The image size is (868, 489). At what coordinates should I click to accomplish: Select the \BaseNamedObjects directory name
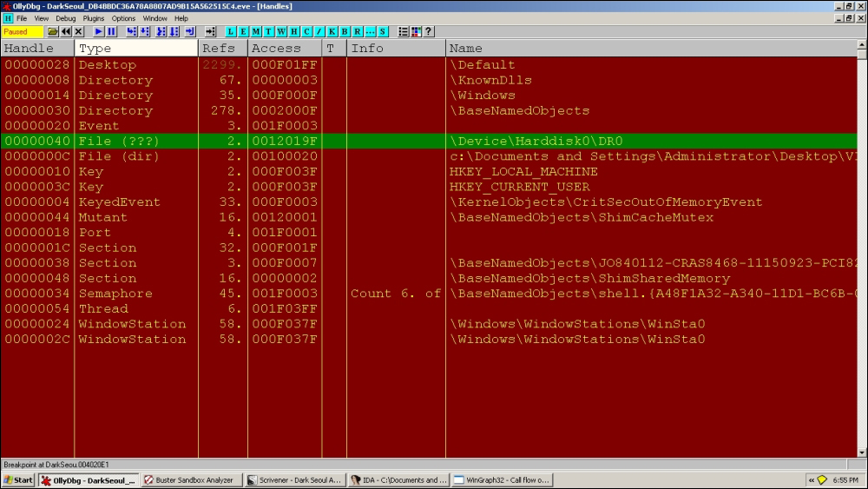pos(520,111)
